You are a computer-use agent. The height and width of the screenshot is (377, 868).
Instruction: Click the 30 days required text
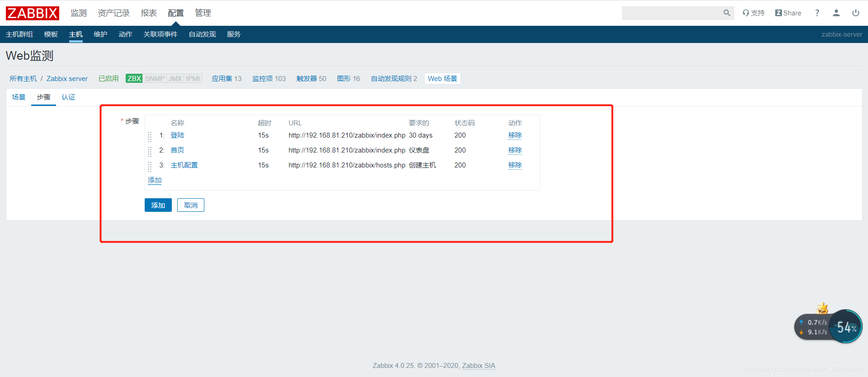coord(420,135)
